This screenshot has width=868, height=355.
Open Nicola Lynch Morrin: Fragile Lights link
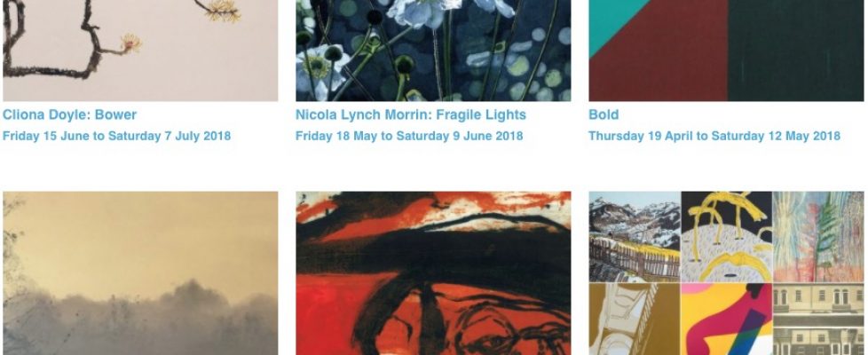point(411,115)
